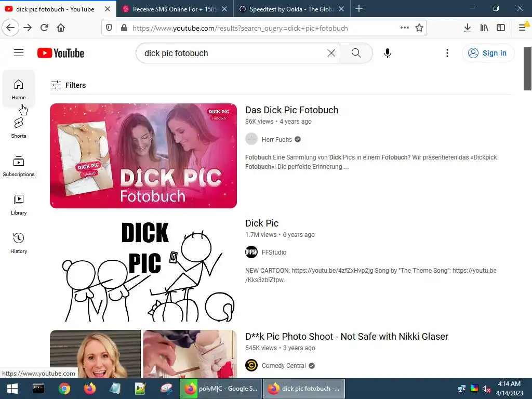Image resolution: width=532 pixels, height=399 pixels.
Task: Open Subscriptions in the sidebar
Action: tap(19, 166)
